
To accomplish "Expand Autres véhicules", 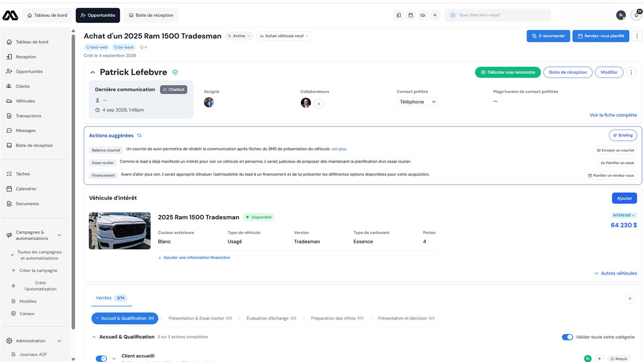I will [616, 273].
